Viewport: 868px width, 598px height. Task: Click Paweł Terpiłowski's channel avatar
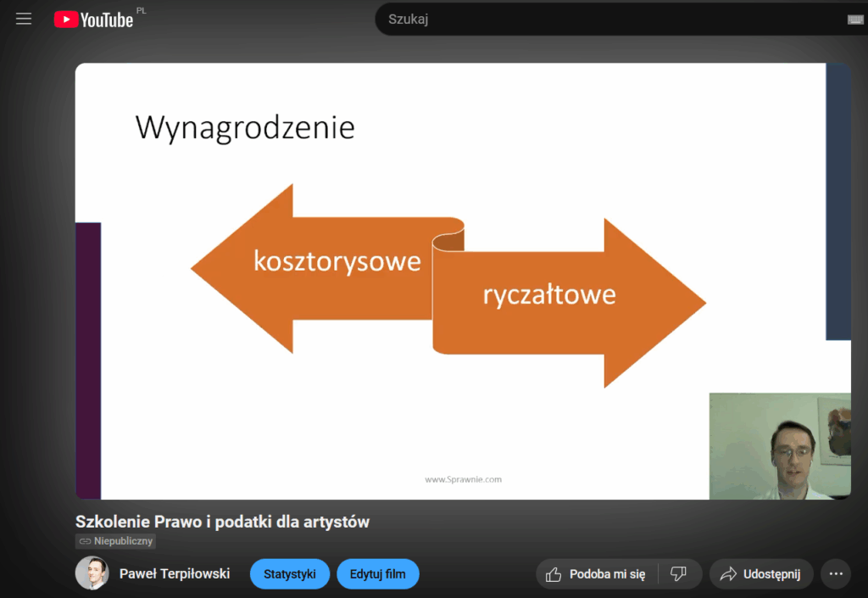coord(92,573)
